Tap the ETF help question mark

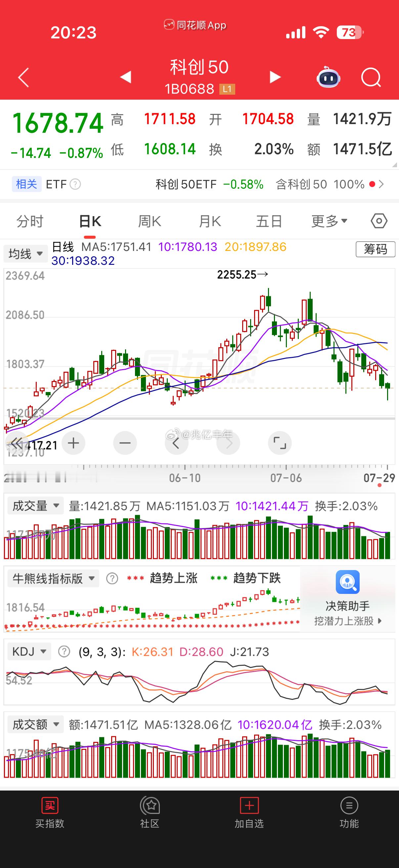(x=75, y=184)
